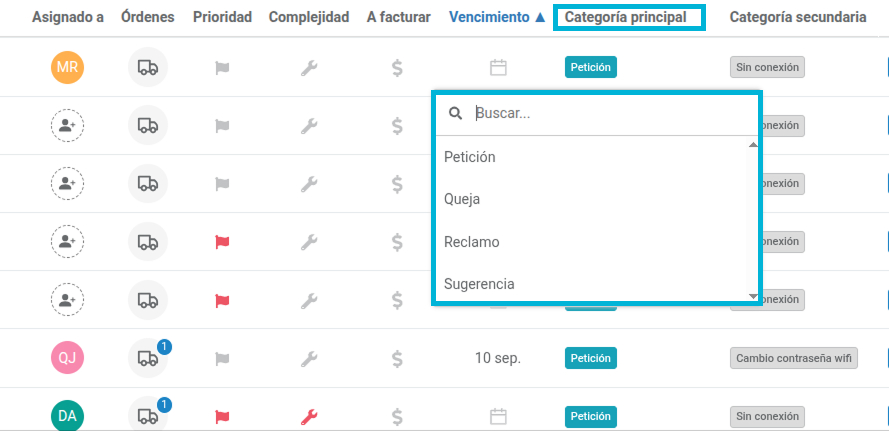Open the calendar due date icon in the MR row
Viewport: 889px width, 431px height.
pyautogui.click(x=498, y=68)
